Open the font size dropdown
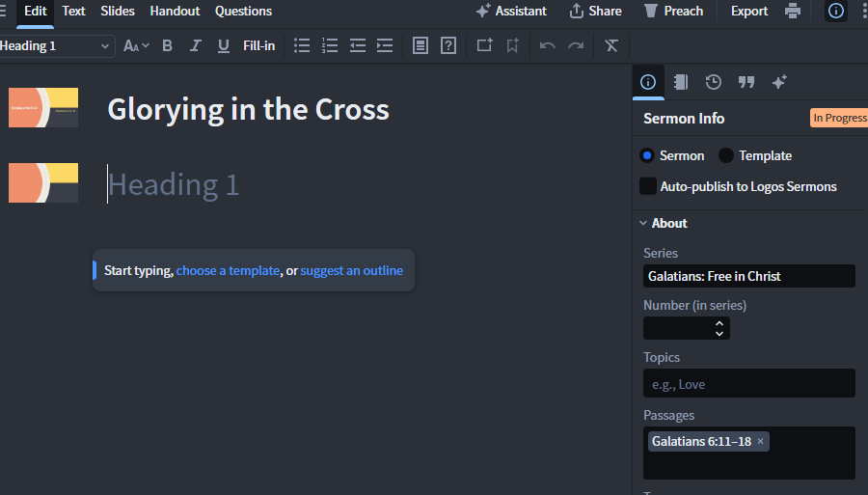 click(x=136, y=46)
